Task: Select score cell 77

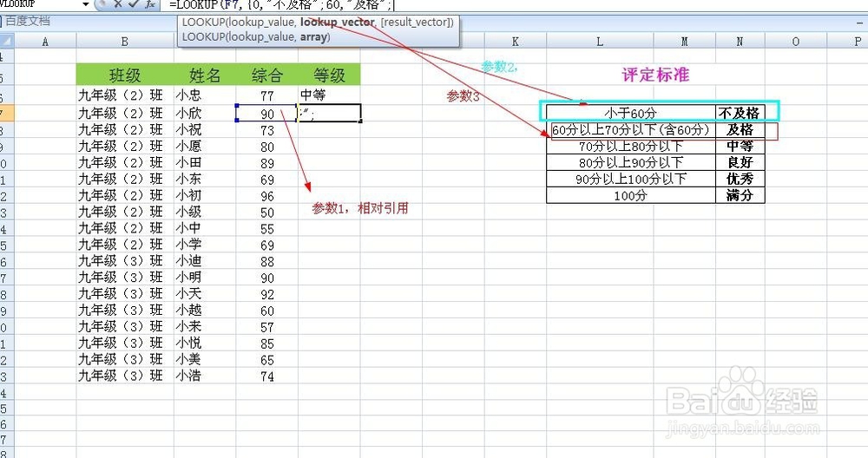Action: click(x=266, y=95)
